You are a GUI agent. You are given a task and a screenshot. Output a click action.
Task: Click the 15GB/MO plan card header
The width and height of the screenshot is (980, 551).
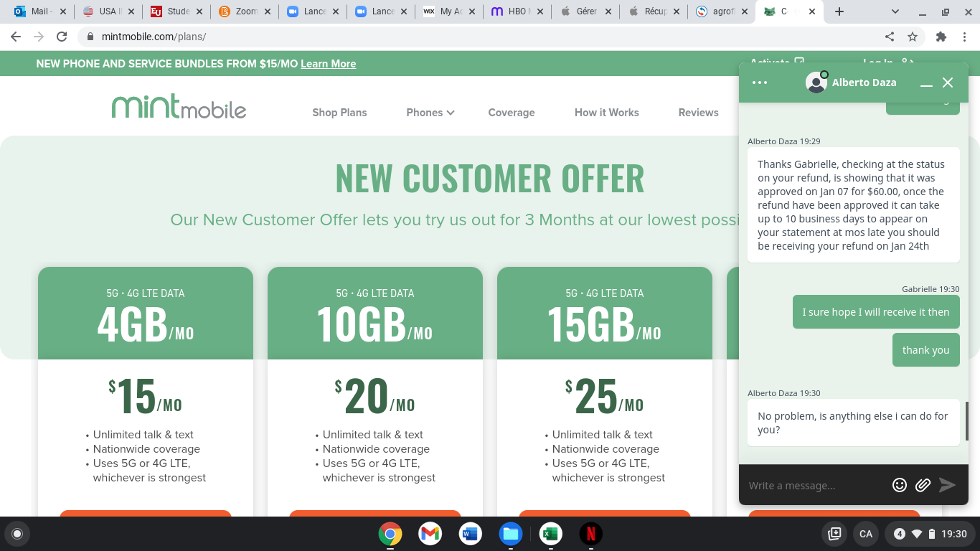(605, 314)
